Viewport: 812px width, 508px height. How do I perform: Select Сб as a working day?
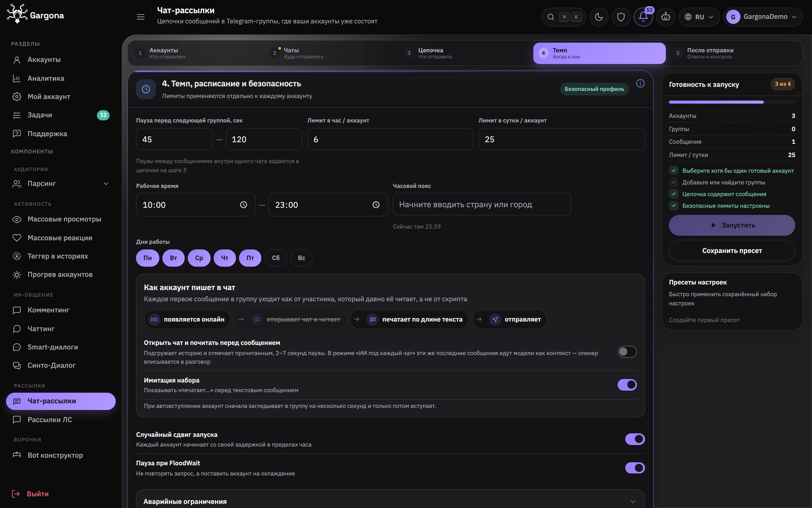pos(276,258)
